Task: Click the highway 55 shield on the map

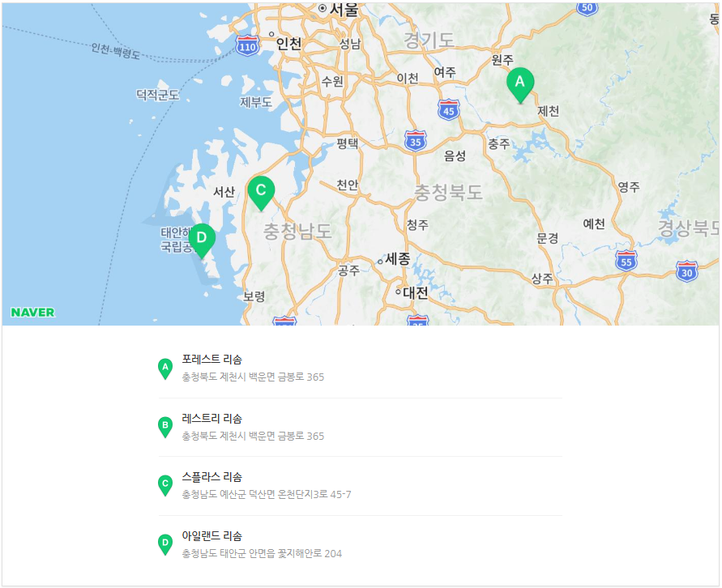Action: (625, 260)
